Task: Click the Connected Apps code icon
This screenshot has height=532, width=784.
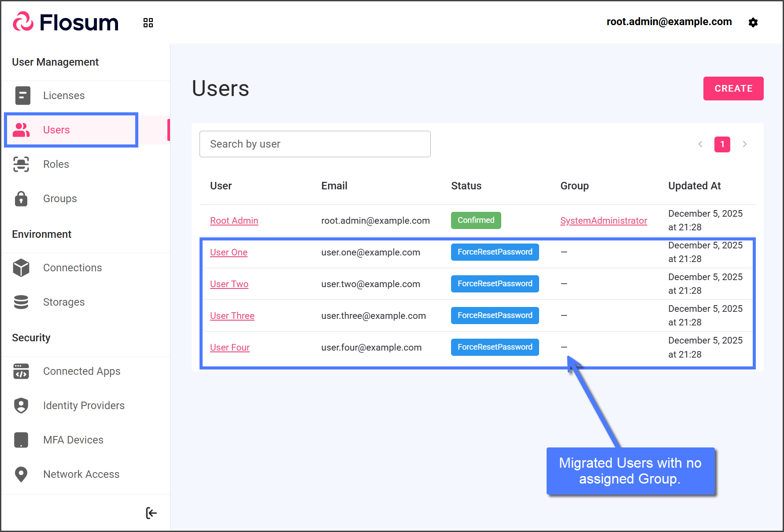Action: point(21,371)
